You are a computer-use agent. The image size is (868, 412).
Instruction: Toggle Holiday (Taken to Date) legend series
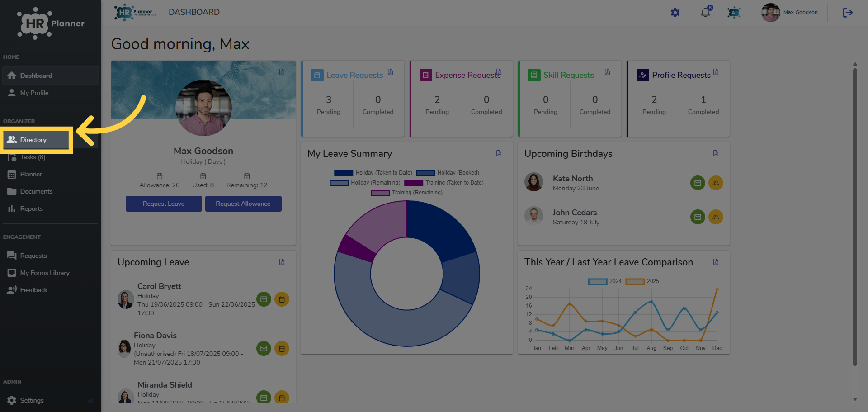tap(373, 173)
